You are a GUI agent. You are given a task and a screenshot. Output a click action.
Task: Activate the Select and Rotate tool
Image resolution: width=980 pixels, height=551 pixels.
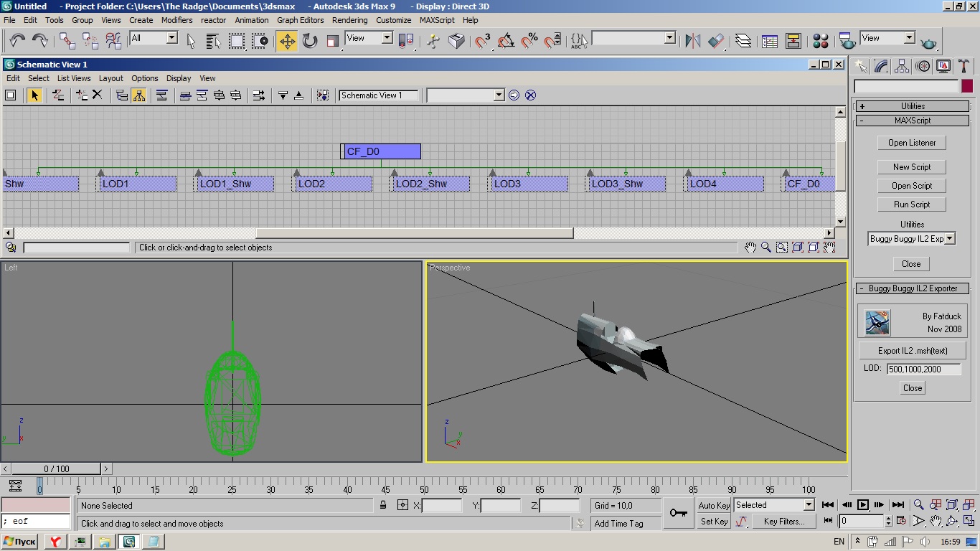pos(310,41)
